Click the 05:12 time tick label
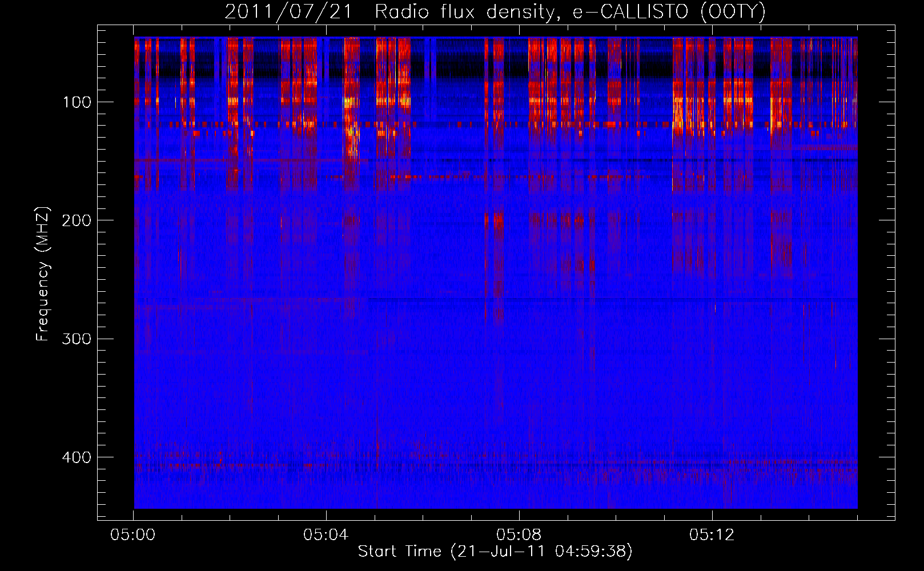The image size is (924, 571). point(712,535)
